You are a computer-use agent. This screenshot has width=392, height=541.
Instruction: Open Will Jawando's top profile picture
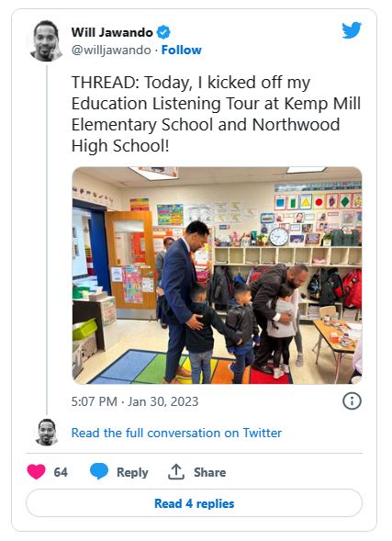tap(46, 41)
